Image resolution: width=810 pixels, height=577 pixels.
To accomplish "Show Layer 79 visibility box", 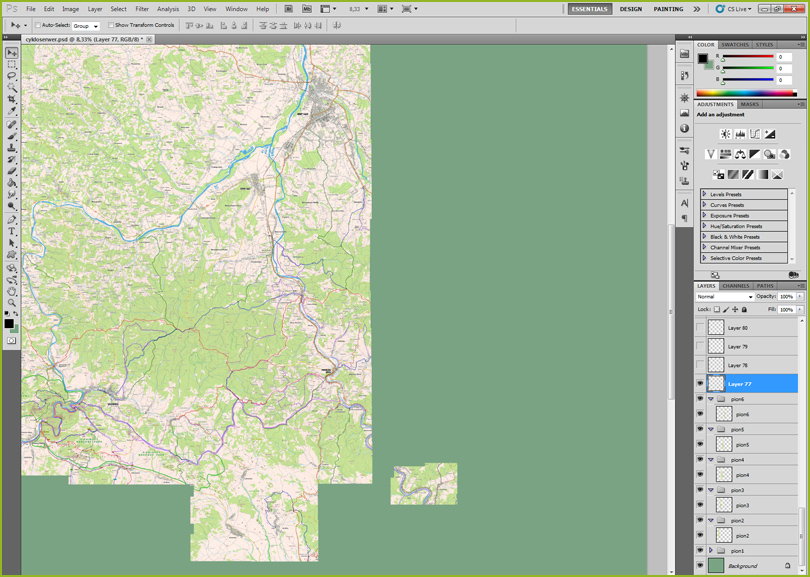I will click(x=700, y=346).
